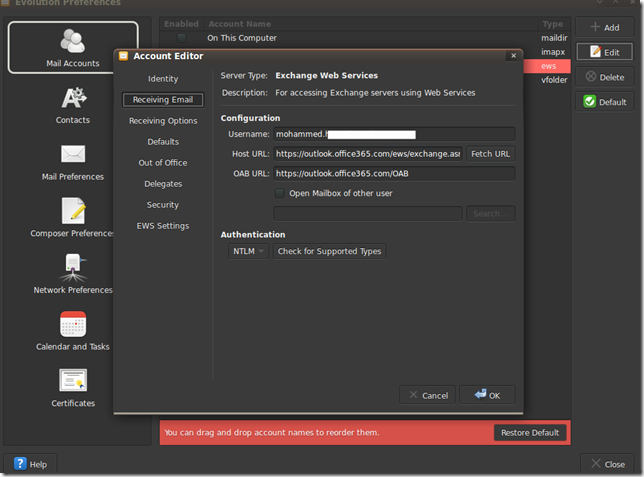Screen dimensions: 644x477
Task: Click Check for Supported Types button
Action: tap(329, 251)
